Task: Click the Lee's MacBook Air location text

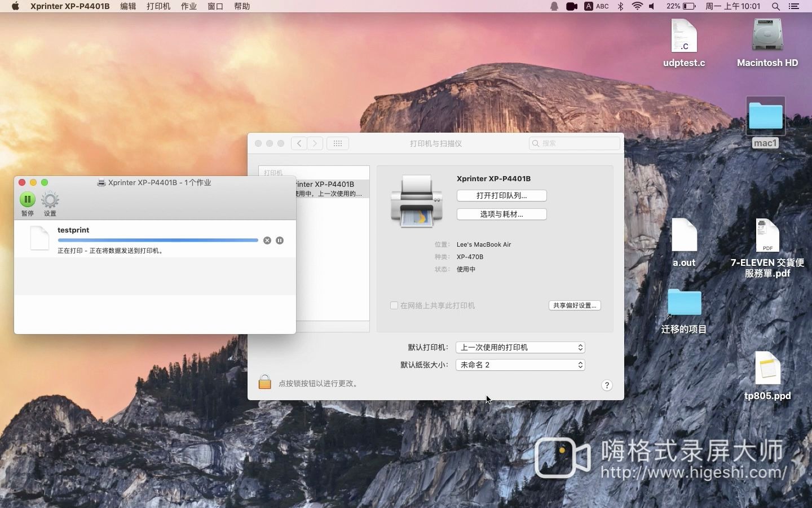Action: coord(484,244)
